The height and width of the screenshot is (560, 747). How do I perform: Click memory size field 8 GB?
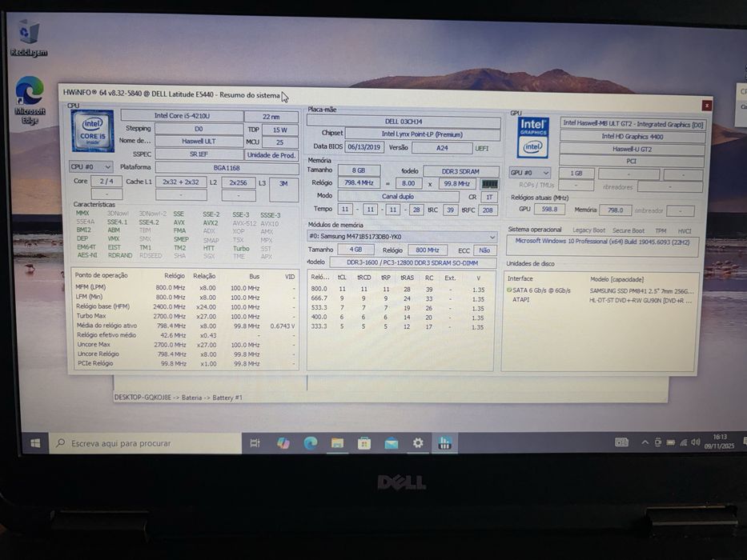[x=359, y=170]
